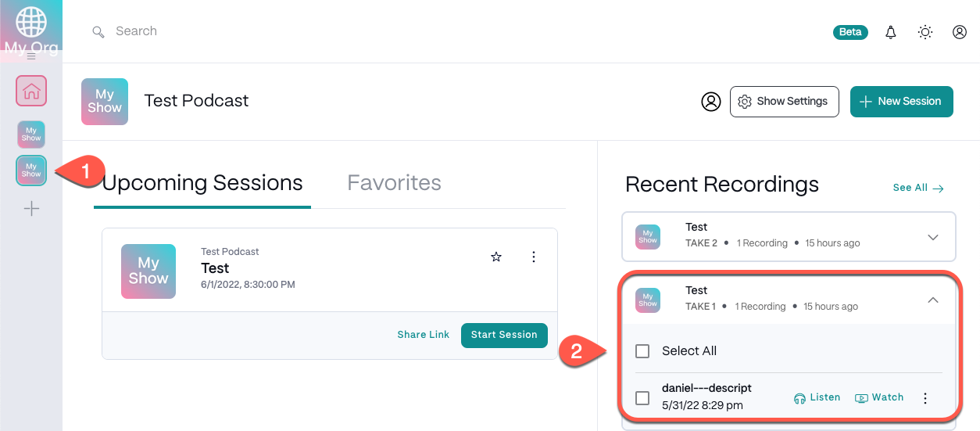Check the Select All checkbox
Image resolution: width=980 pixels, height=431 pixels.
pyautogui.click(x=642, y=351)
